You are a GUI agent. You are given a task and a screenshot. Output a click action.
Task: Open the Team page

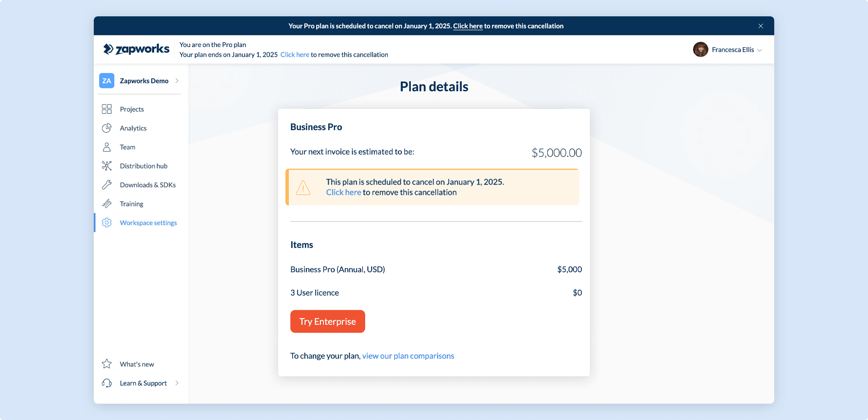[128, 147]
